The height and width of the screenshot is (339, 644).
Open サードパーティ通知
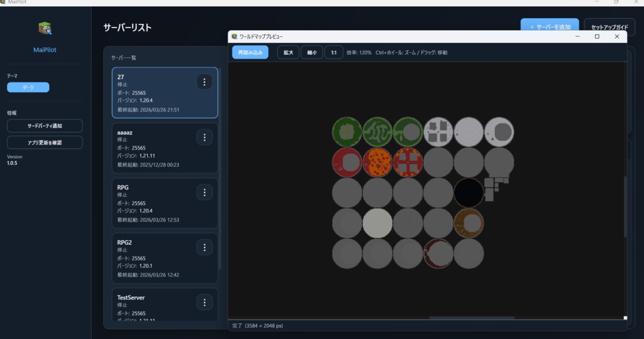coord(45,126)
